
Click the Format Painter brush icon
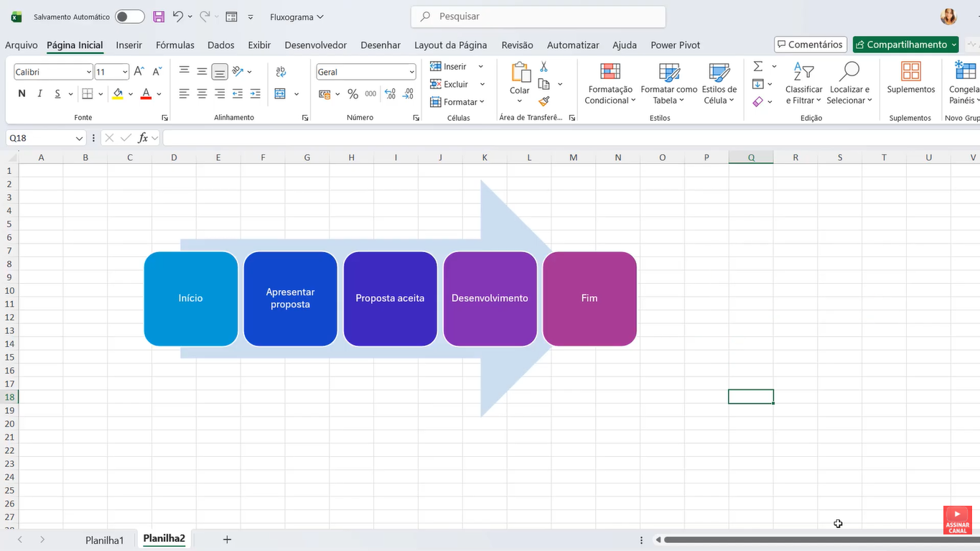543,101
